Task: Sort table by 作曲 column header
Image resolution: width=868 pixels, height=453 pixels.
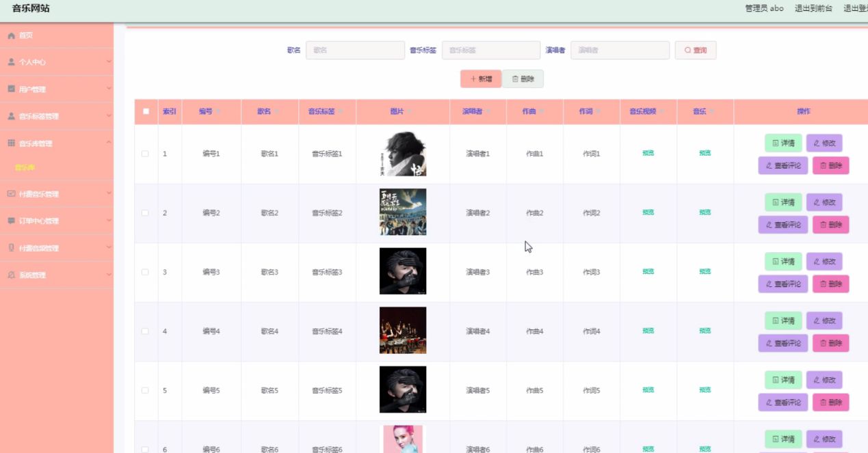Action: [534, 111]
